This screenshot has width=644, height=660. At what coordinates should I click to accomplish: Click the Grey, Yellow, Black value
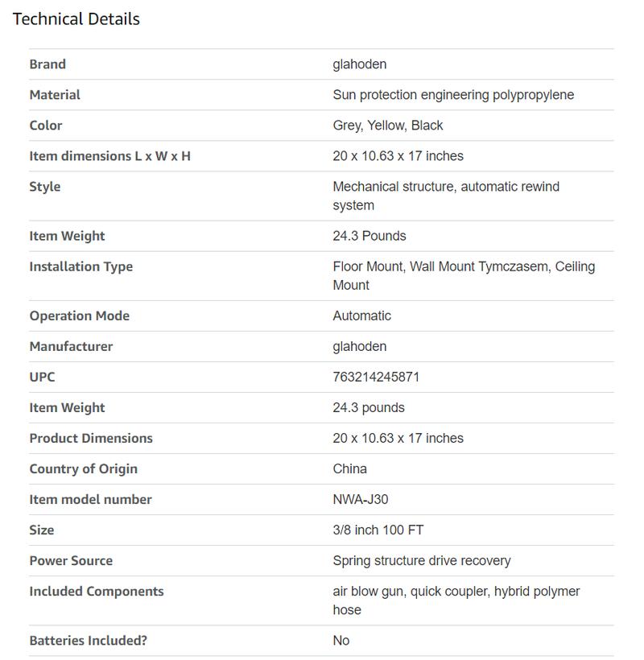[x=387, y=126]
